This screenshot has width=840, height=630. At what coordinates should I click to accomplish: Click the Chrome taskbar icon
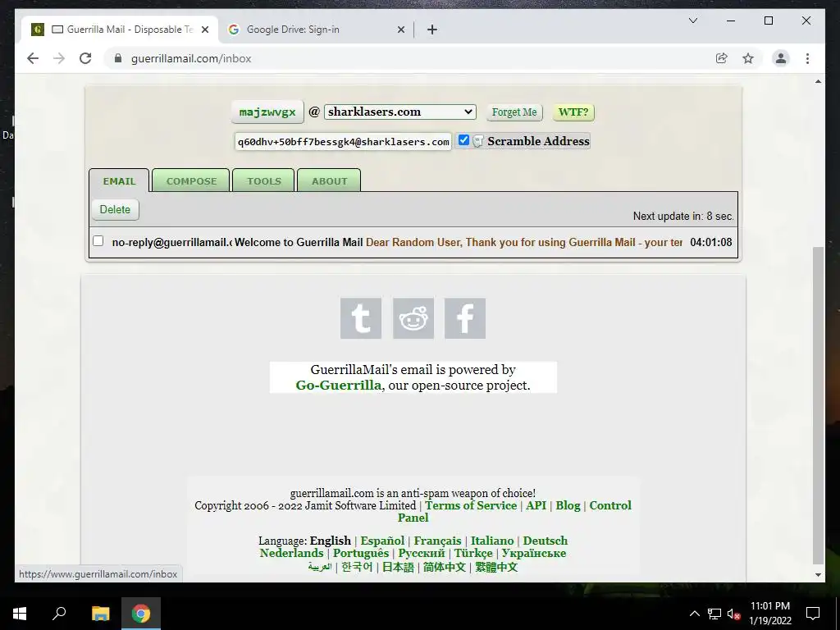[141, 614]
